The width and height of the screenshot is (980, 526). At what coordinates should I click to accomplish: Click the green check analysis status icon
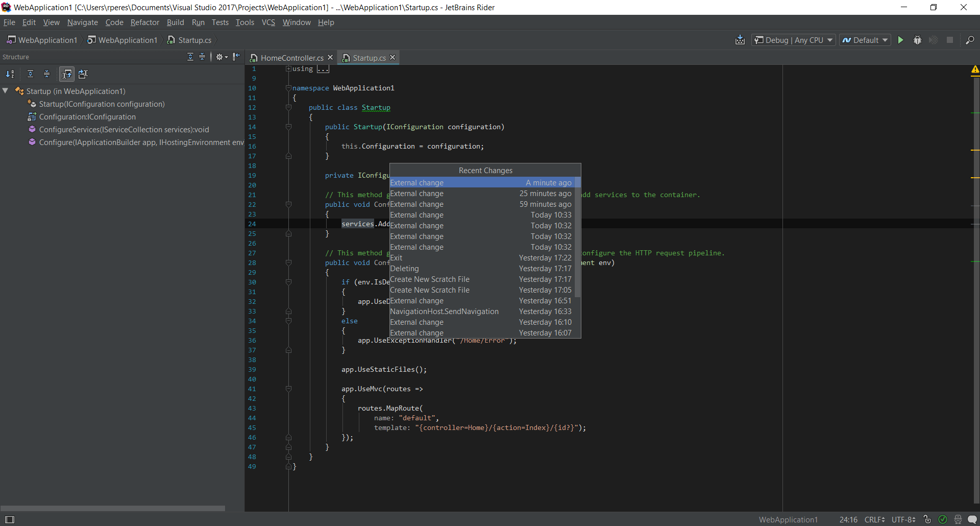point(943,519)
